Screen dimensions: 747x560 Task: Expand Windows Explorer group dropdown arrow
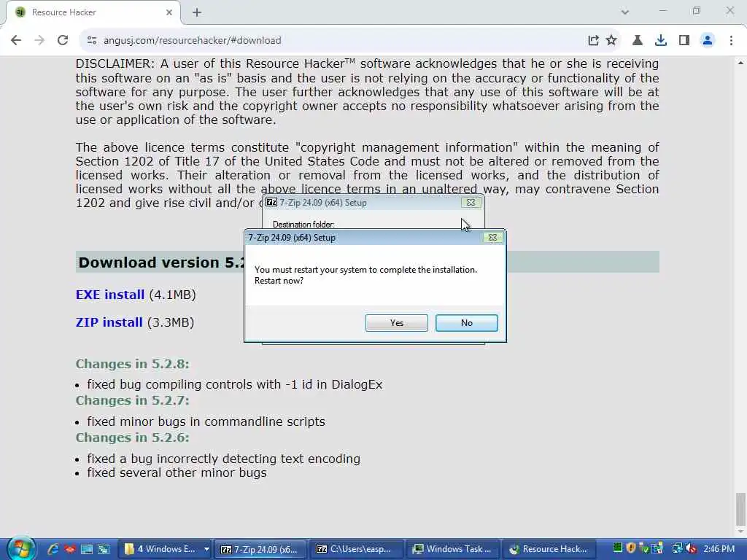206,549
